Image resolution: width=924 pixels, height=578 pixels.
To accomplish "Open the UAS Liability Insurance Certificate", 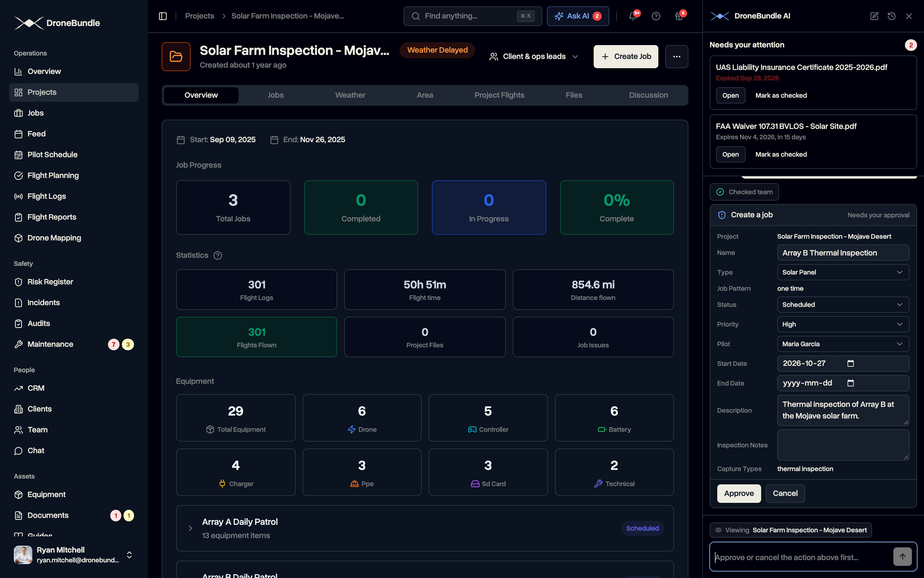I will 731,96.
